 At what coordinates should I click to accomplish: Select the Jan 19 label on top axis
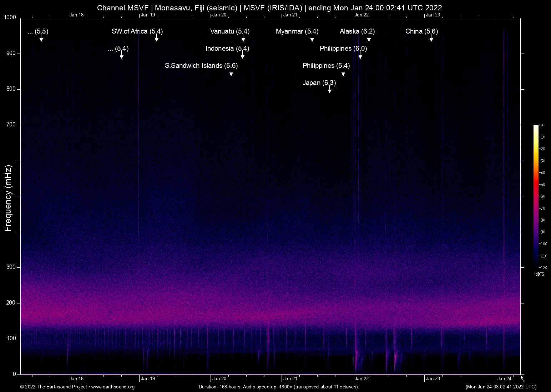(148, 15)
